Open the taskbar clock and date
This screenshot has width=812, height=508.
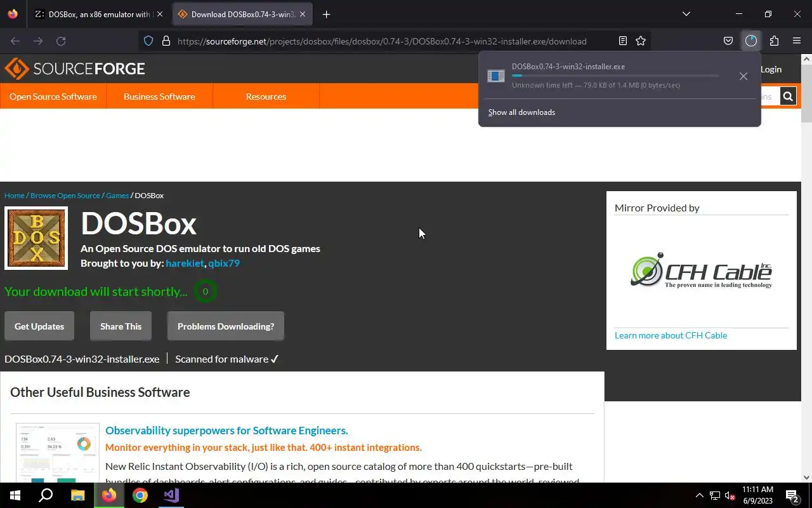[x=757, y=495]
